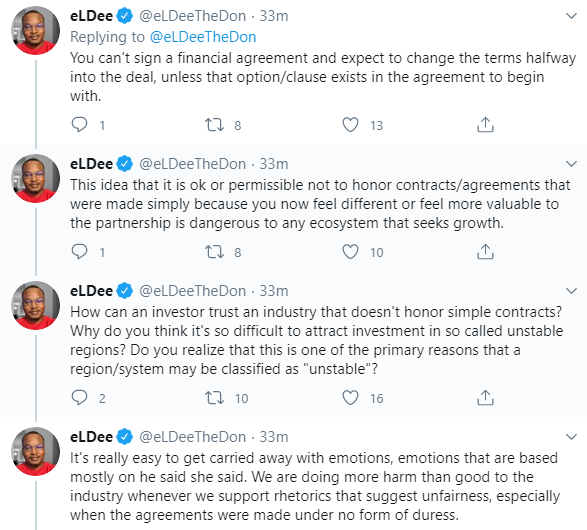
Task: Open eLDee's profile picture on the second tweet
Action: 36,178
